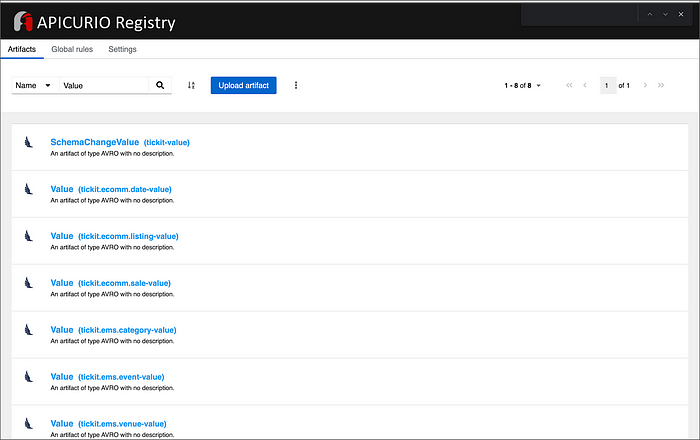Click the AVRO icon for tickit.ecomm.sale-value

(29, 283)
